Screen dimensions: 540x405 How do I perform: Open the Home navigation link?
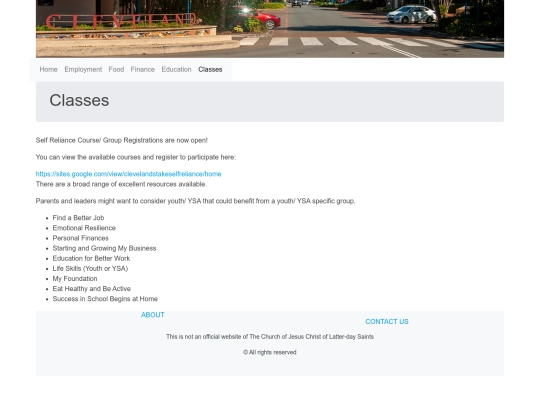(x=48, y=70)
